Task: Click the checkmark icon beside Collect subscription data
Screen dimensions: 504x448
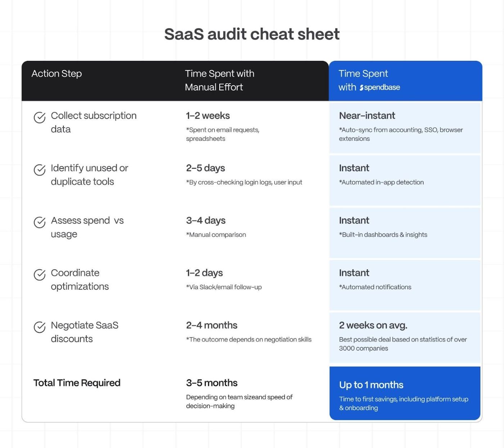Action: (x=40, y=117)
